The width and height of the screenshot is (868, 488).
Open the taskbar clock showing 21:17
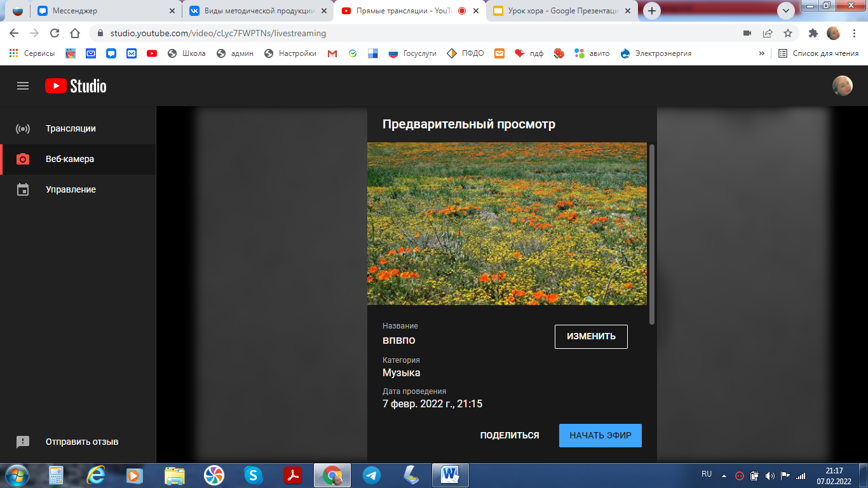tap(834, 475)
